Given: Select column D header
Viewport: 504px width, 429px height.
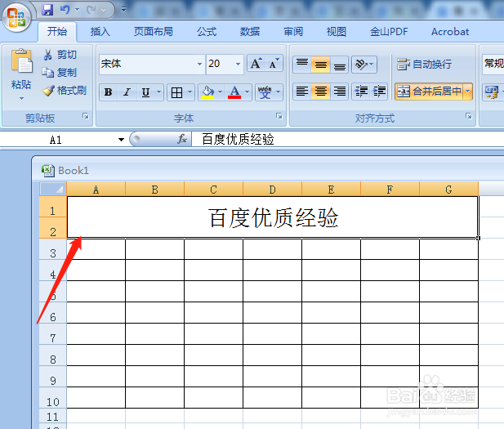Looking at the screenshot, I should point(272,190).
